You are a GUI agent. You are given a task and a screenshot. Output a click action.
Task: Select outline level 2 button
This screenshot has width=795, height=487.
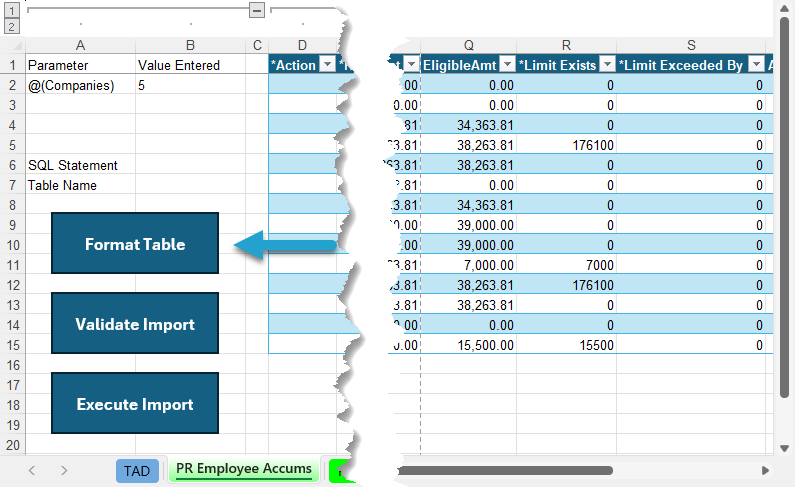pos(12,26)
